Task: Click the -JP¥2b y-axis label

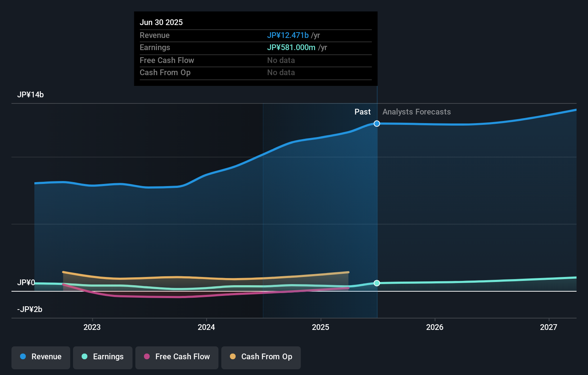Action: click(30, 309)
